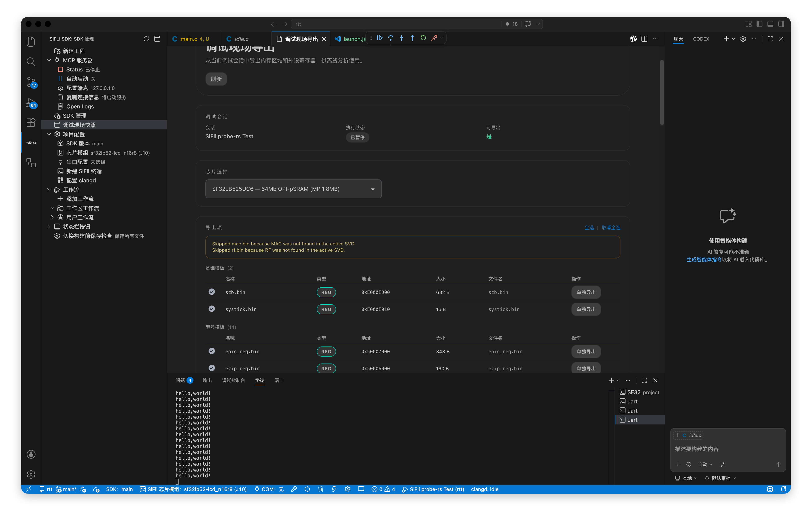The width and height of the screenshot is (812, 519).
Task: Toggle the epic_reg.bin checkbox
Action: (212, 351)
